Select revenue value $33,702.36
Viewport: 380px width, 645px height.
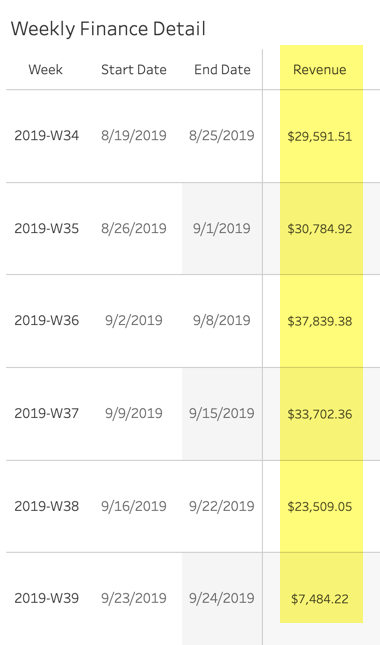coord(320,414)
